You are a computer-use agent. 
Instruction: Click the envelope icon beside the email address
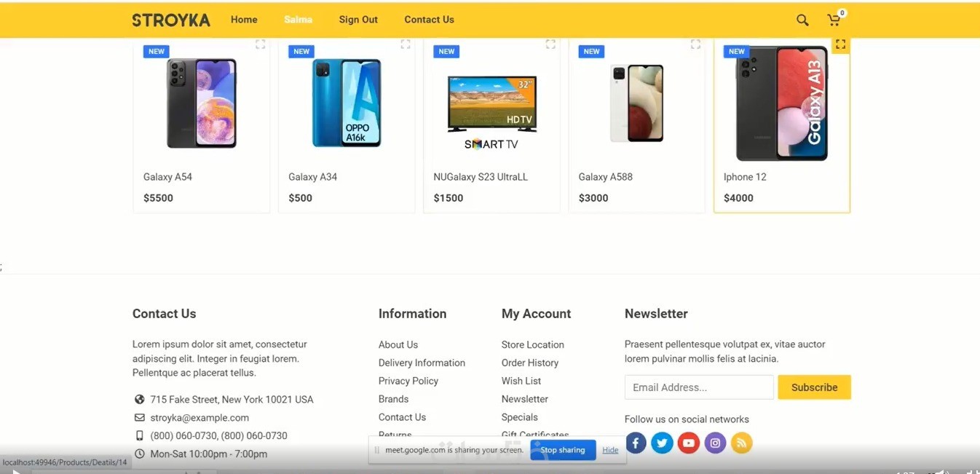pos(140,417)
